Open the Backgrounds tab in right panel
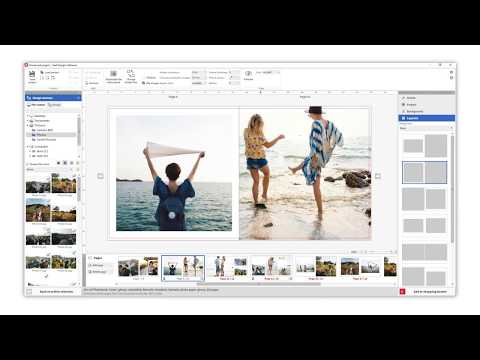Viewport: 480px width, 360px height. (427, 111)
